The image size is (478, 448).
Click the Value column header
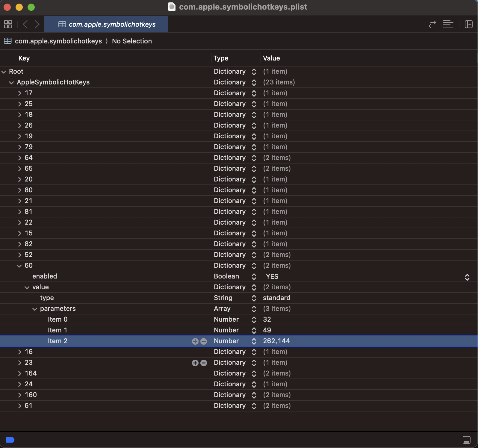271,58
